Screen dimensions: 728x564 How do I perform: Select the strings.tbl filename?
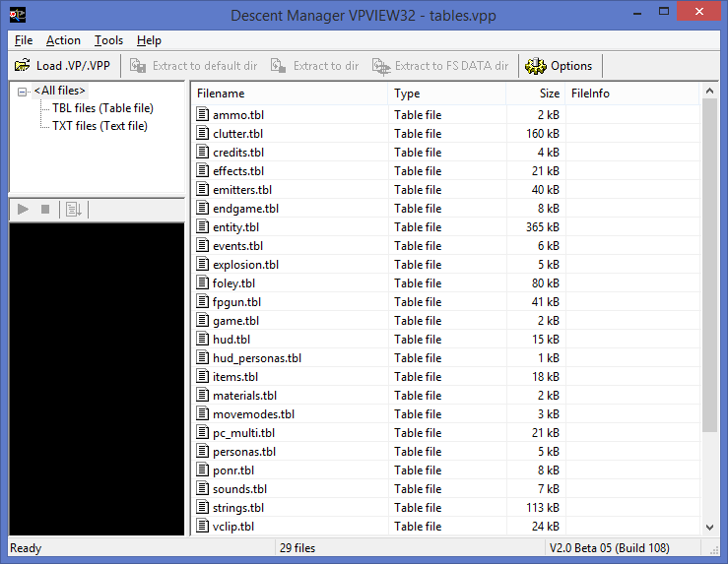point(238,508)
